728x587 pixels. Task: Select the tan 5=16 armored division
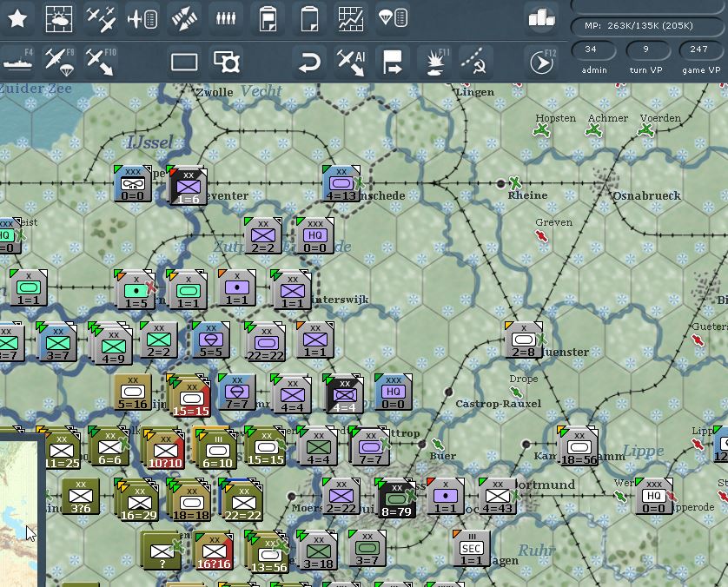point(133,392)
